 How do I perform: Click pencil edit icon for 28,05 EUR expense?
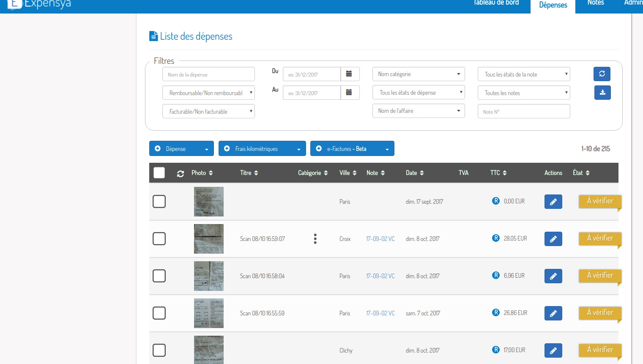tap(553, 239)
